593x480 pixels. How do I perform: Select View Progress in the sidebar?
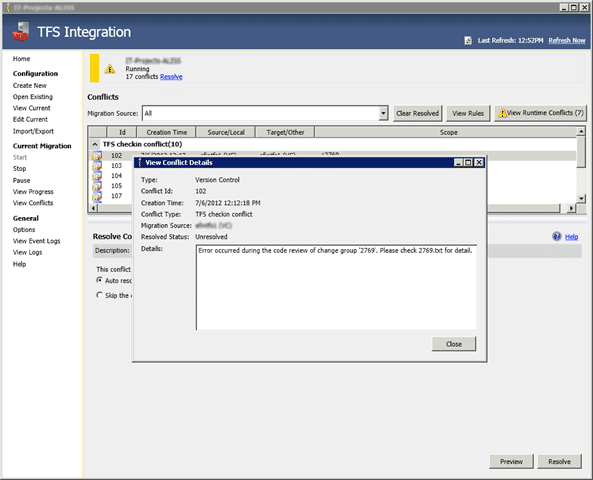33,191
